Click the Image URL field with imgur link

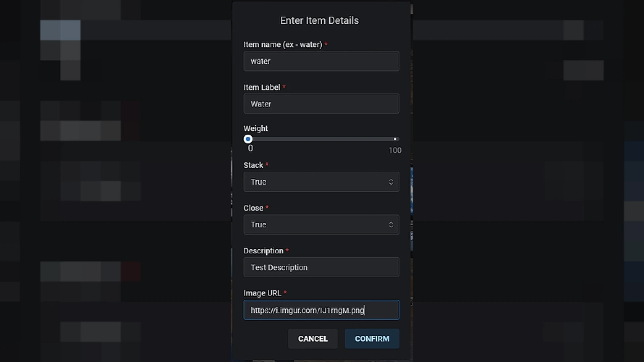[321, 310]
